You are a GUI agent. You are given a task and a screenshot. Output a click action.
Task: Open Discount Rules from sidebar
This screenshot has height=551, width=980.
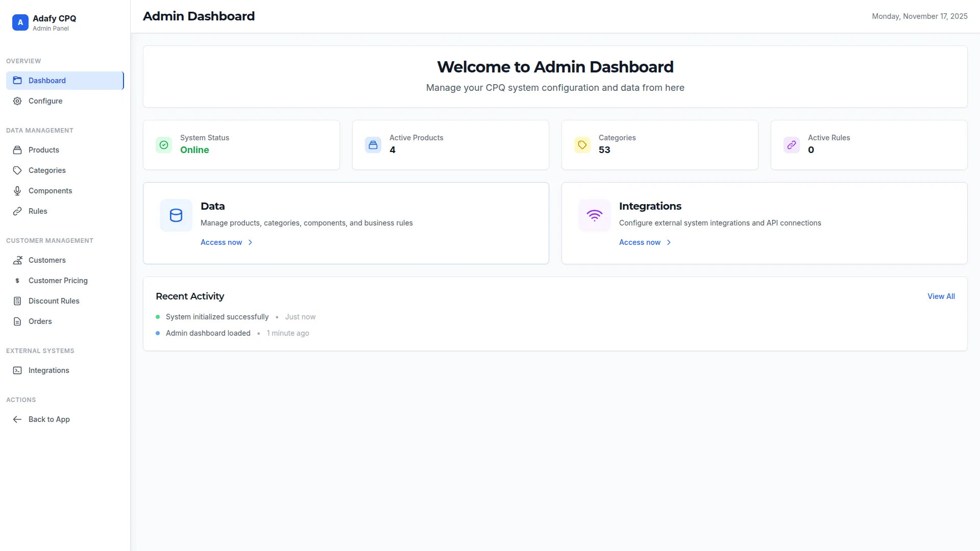point(54,301)
